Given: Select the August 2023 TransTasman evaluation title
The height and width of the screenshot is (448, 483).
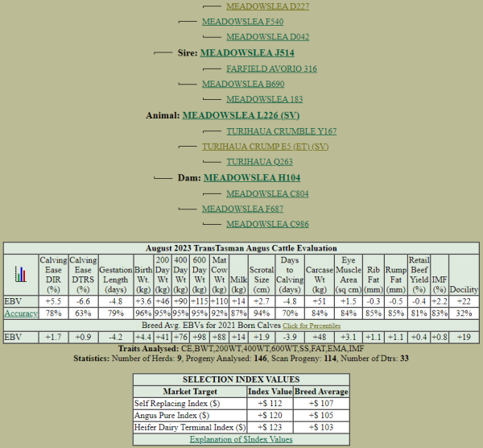Looking at the screenshot, I should (x=242, y=248).
